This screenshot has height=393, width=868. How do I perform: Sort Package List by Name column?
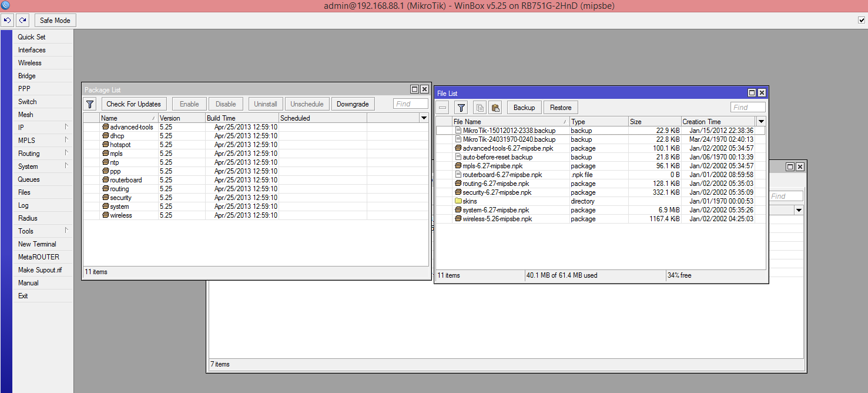coord(129,118)
